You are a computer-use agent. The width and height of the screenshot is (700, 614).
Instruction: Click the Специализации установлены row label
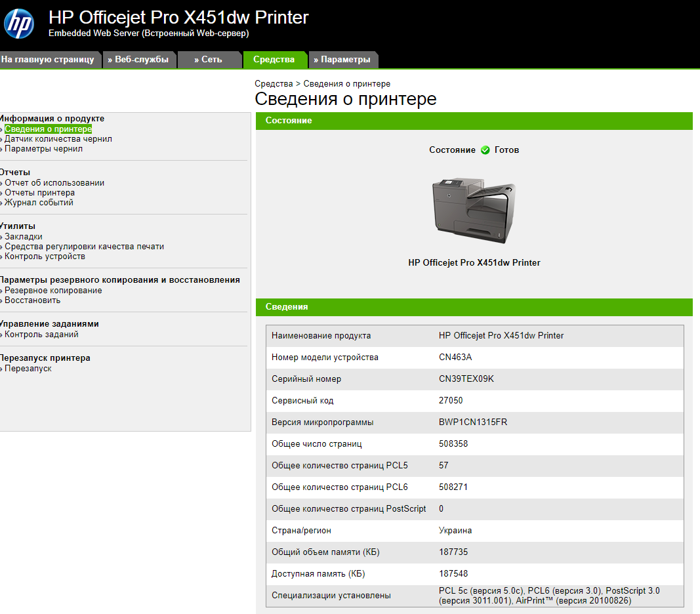pyautogui.click(x=331, y=595)
